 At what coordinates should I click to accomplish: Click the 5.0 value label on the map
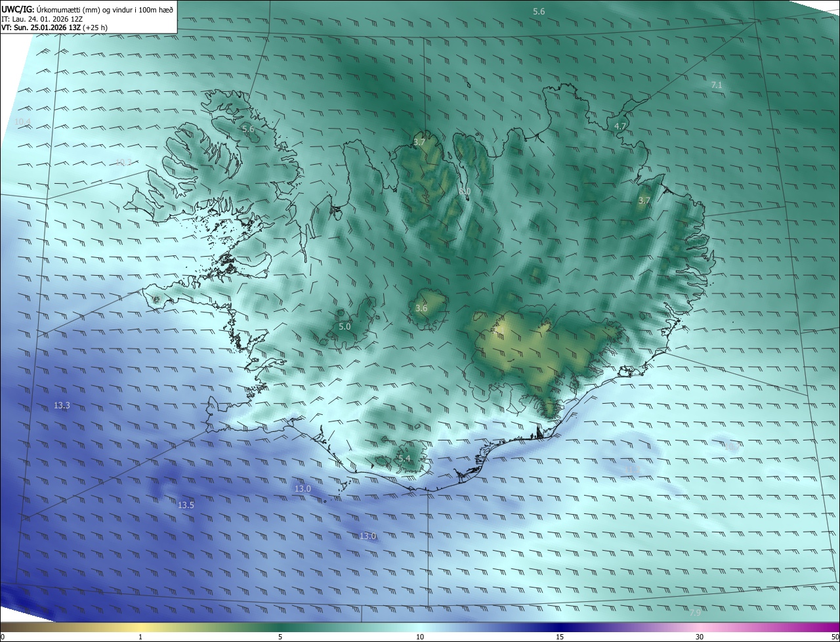coord(345,326)
